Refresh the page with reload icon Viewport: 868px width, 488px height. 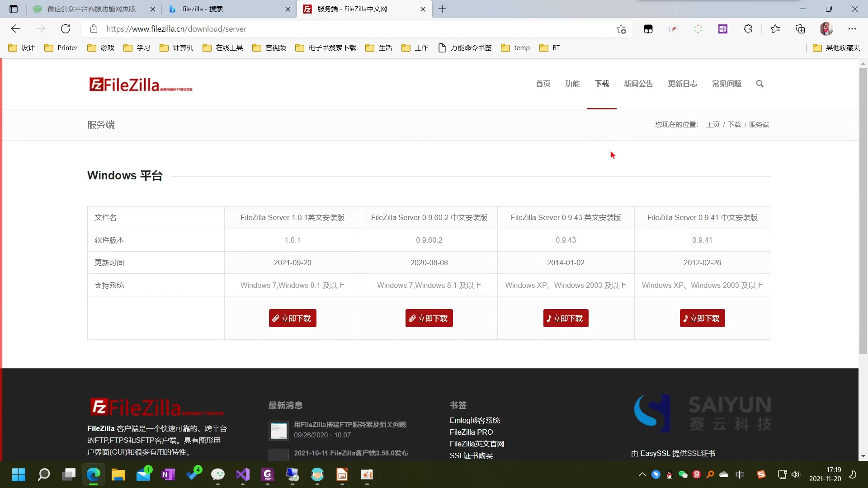pyautogui.click(x=66, y=29)
